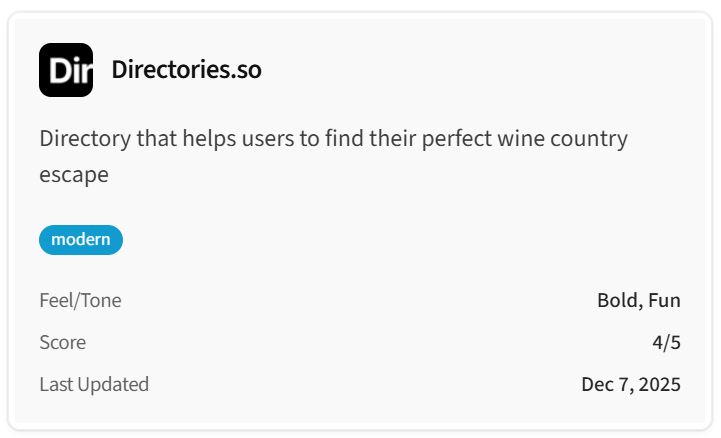
Task: Click the Last Updated label
Action: coord(94,384)
